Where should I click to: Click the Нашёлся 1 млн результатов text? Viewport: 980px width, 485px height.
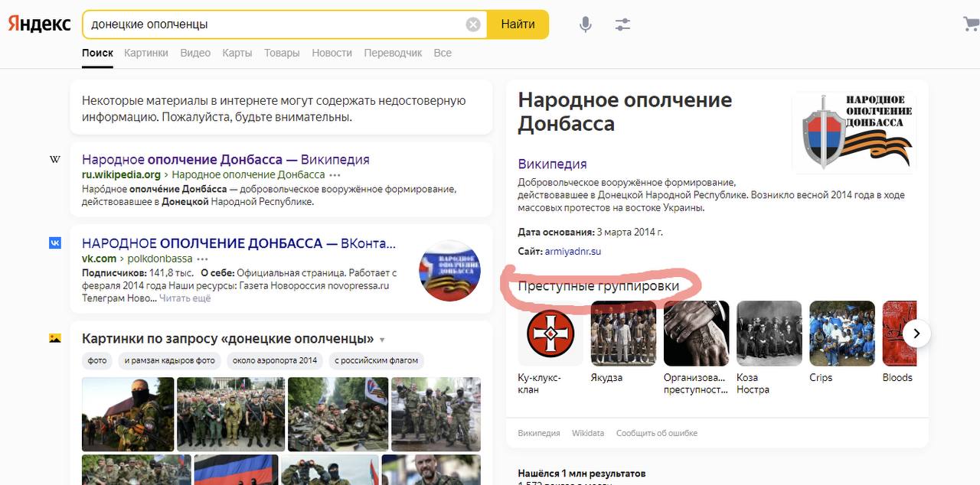click(x=582, y=474)
